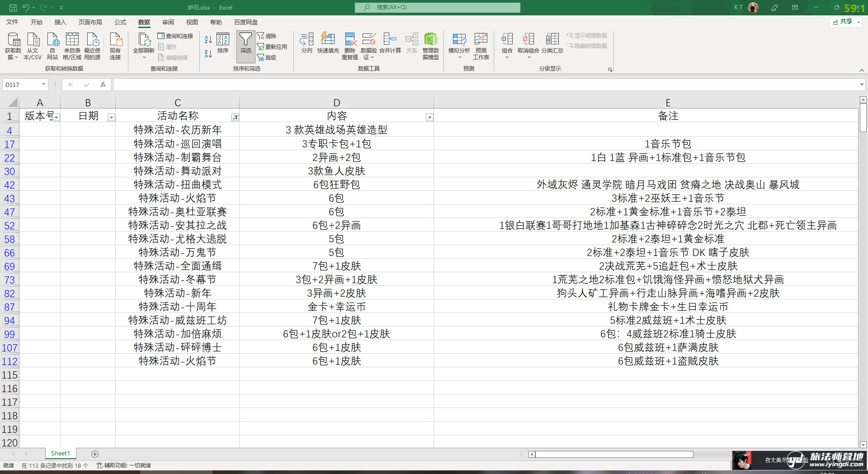Open the 文件 menu
The width and height of the screenshot is (868, 474).
[12, 22]
